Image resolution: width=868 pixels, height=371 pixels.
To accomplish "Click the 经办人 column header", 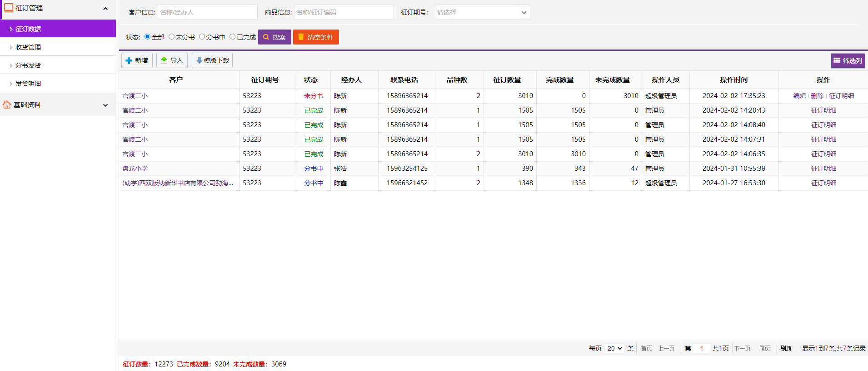I will pos(354,79).
